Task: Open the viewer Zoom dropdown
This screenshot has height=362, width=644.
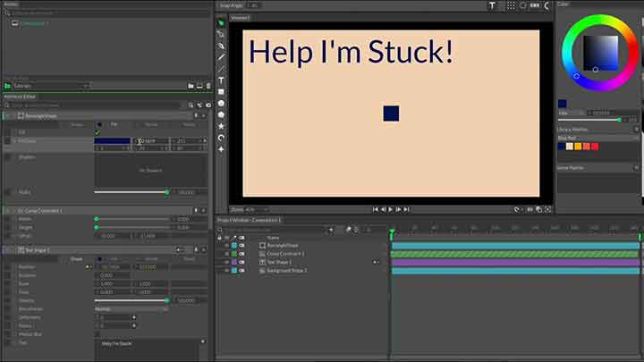Action: coord(256,210)
